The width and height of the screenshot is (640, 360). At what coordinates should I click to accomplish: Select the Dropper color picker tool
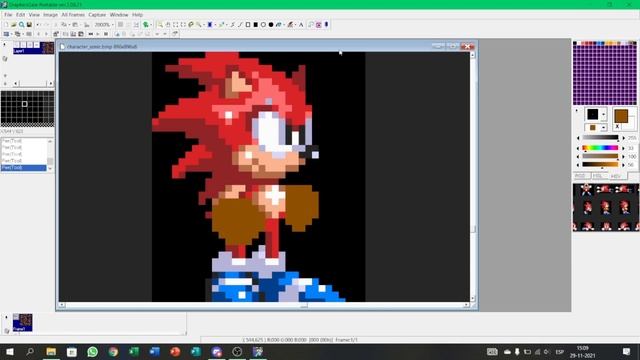pos(210,24)
